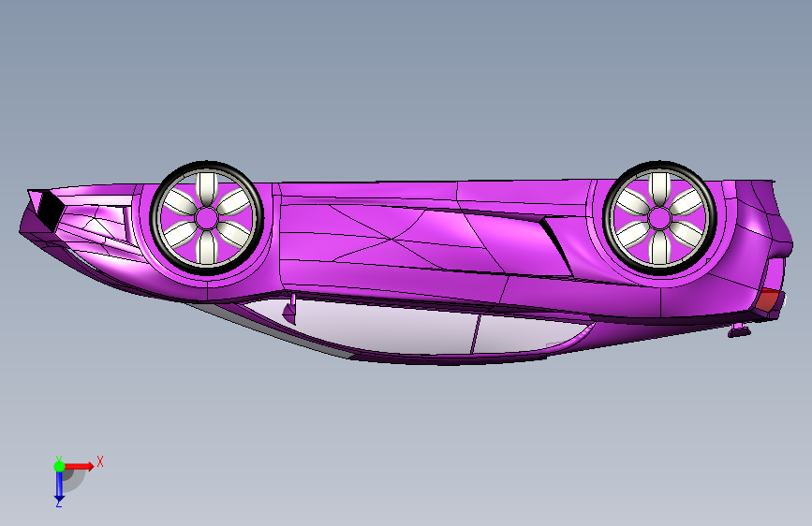Click the red 'X' label of the triad
The image size is (812, 526).
click(x=100, y=461)
